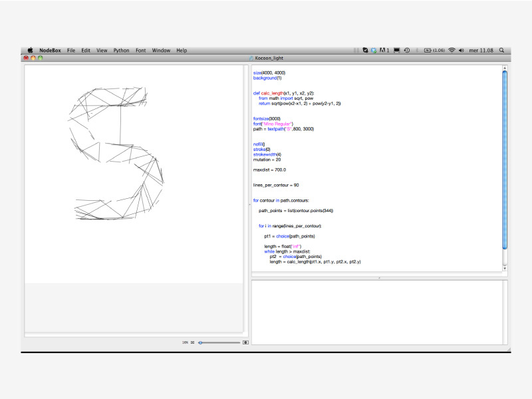This screenshot has width=532, height=399.
Task: Zoom the Kocoon_light window with green button
Action: [41, 58]
